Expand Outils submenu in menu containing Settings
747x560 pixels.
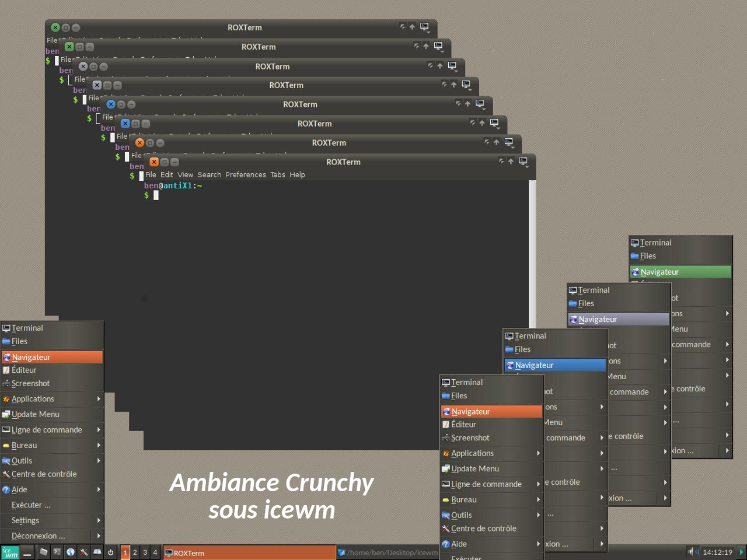pos(99,461)
